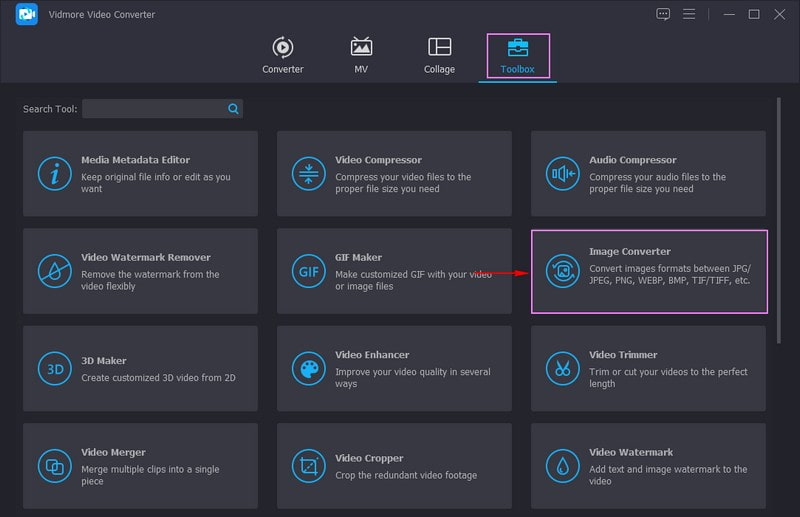The image size is (800, 517).
Task: Switch to the Converter tab
Action: 283,55
